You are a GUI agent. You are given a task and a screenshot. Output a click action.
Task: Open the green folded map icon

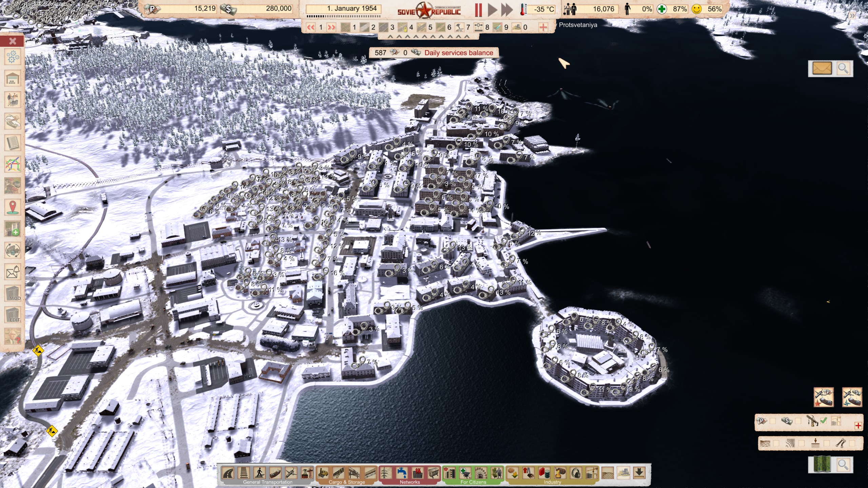[x=822, y=464]
